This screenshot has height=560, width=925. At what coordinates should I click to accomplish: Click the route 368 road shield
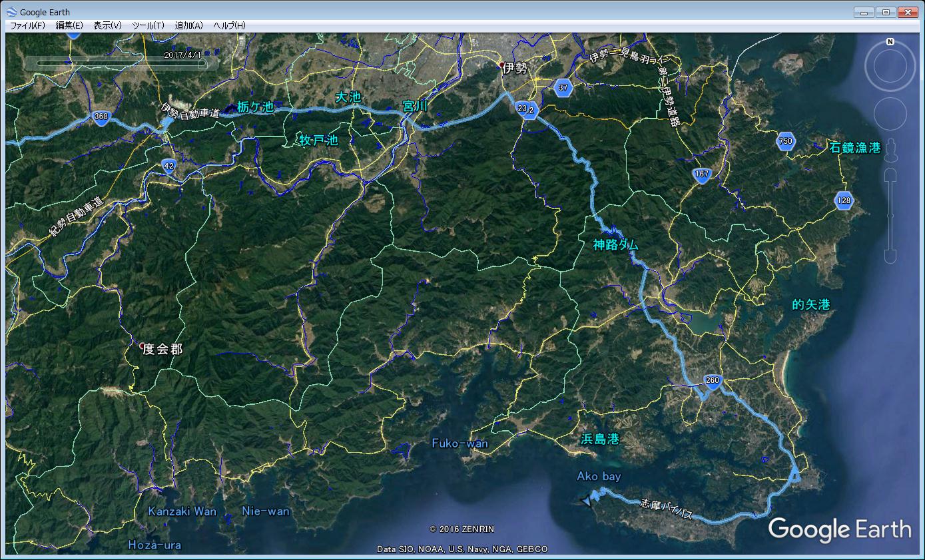tap(101, 117)
